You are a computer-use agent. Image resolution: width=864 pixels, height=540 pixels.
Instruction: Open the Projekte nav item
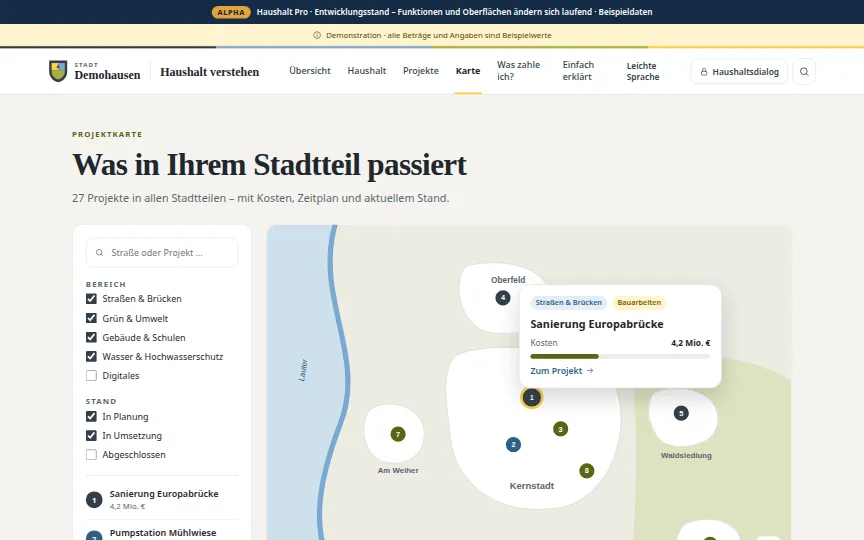pyautogui.click(x=420, y=71)
